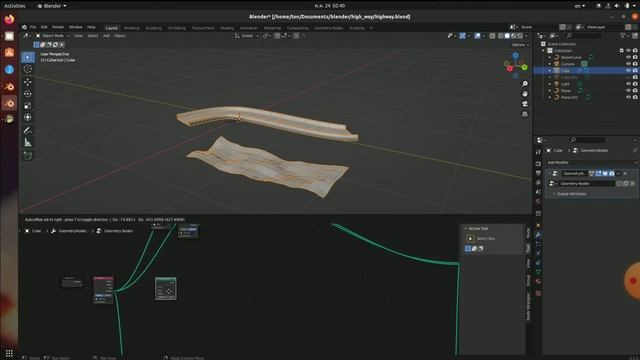Open the Render properties tab icon
This screenshot has height=360, width=640.
538,164
